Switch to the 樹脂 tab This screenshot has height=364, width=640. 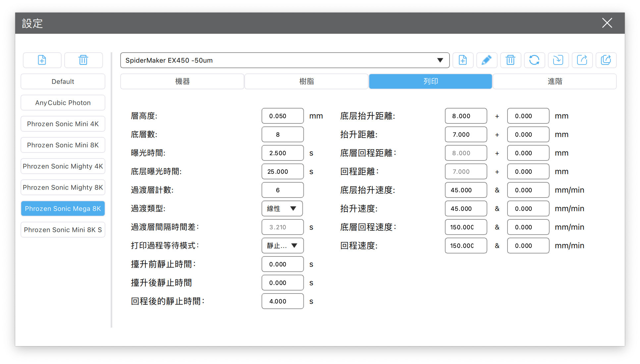(x=306, y=81)
